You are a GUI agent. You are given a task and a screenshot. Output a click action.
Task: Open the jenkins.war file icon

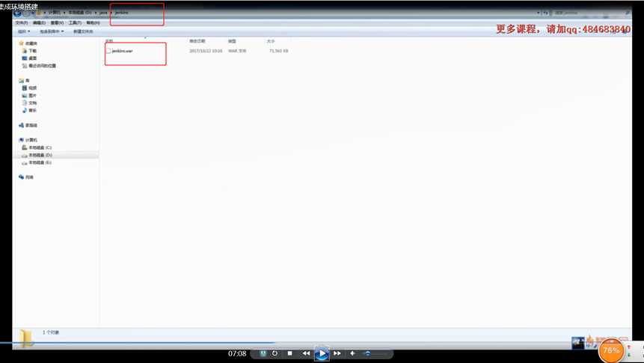tap(108, 51)
